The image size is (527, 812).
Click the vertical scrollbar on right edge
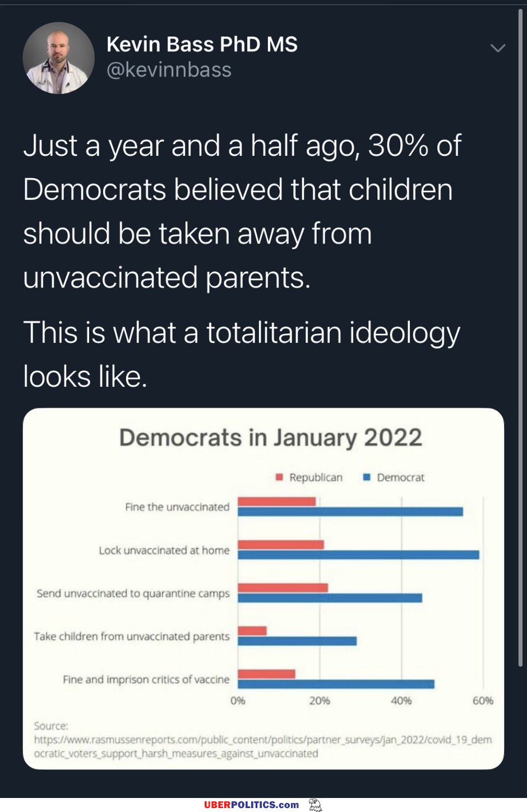point(521,336)
